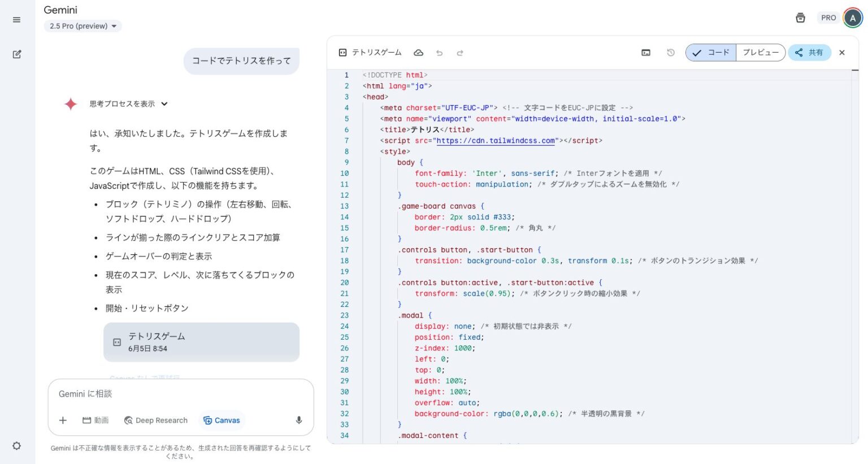The height and width of the screenshot is (464, 868).
Task: Switch to the プレビュー view
Action: (761, 53)
